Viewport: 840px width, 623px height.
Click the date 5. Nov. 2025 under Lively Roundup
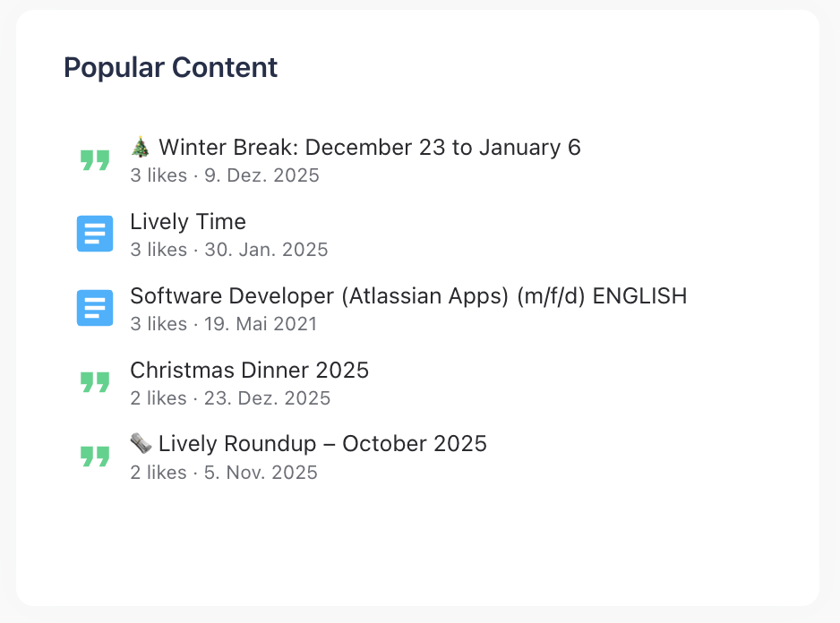tap(260, 473)
